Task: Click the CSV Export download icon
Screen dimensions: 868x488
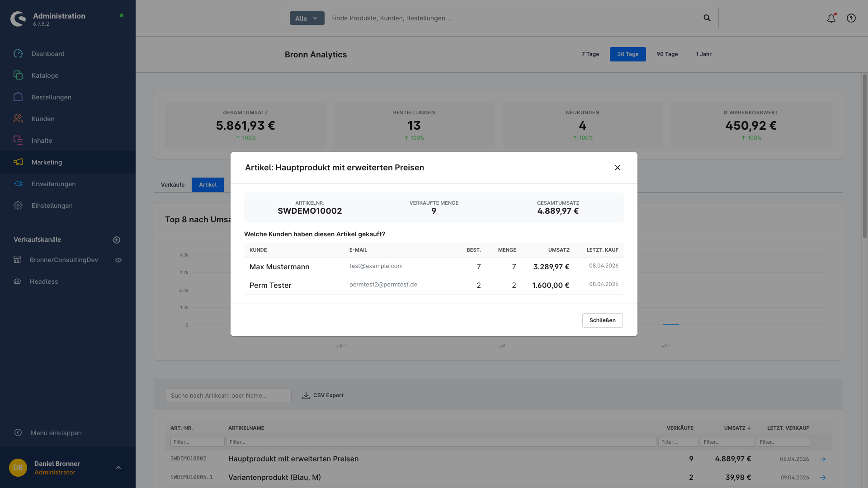Action: click(x=306, y=395)
